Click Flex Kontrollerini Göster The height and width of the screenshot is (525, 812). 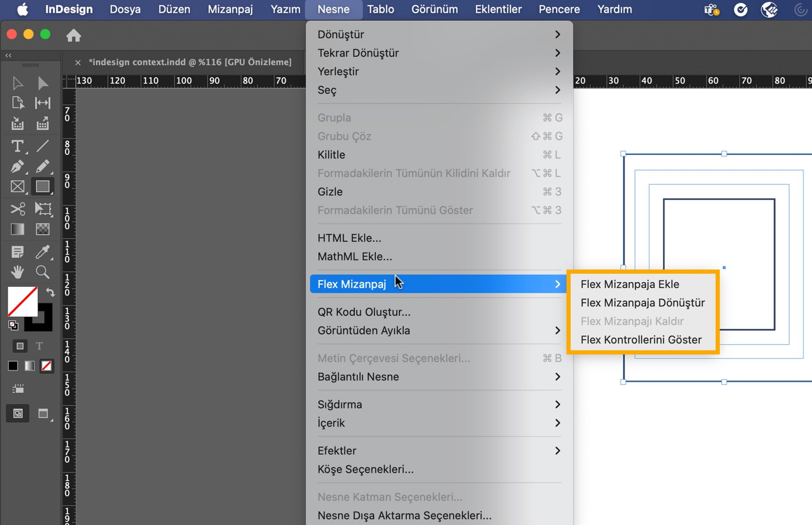tap(641, 340)
